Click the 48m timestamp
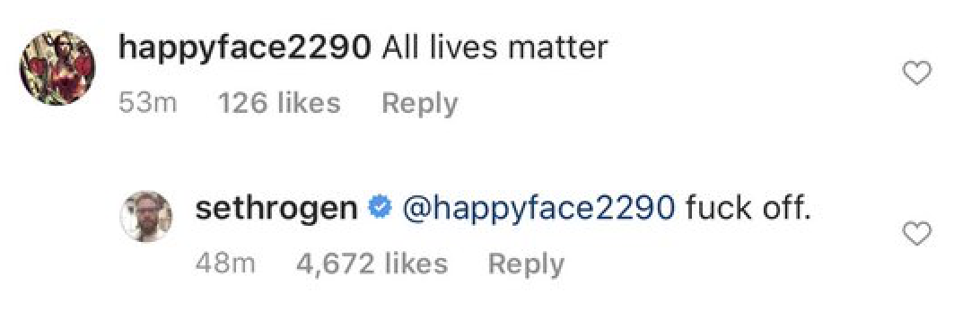This screenshot has height=328, width=980. [225, 263]
